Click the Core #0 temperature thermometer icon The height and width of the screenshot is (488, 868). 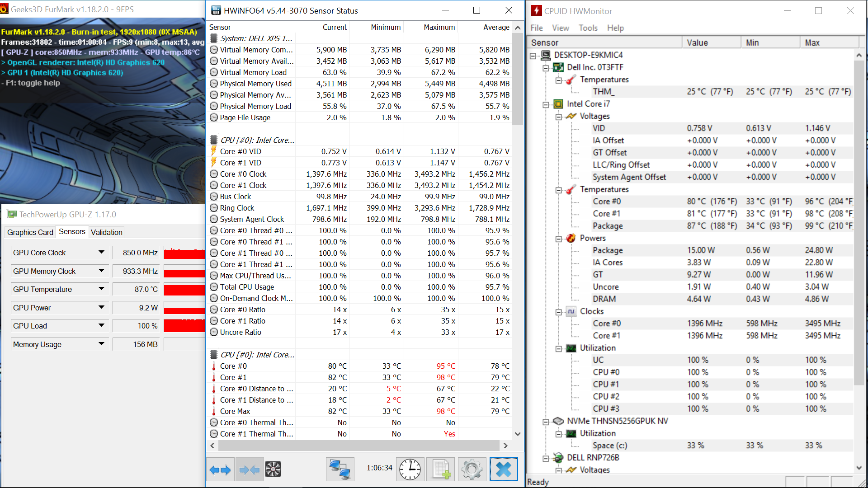coord(214,366)
